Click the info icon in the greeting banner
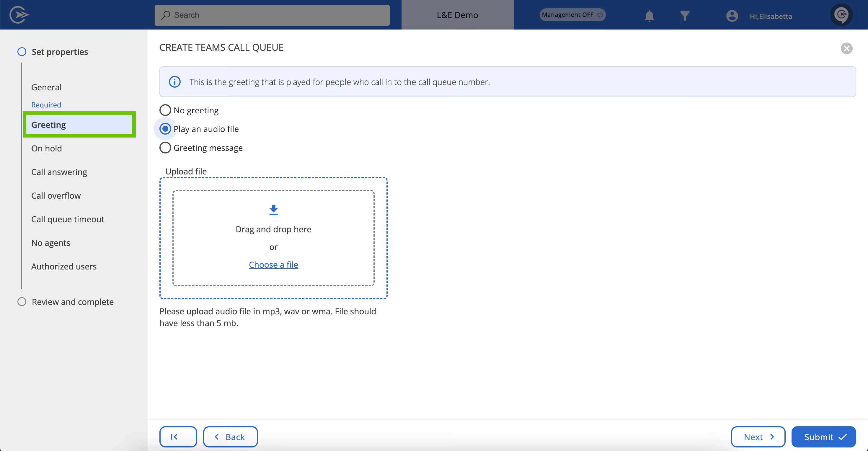Image resolution: width=868 pixels, height=451 pixels. point(174,81)
